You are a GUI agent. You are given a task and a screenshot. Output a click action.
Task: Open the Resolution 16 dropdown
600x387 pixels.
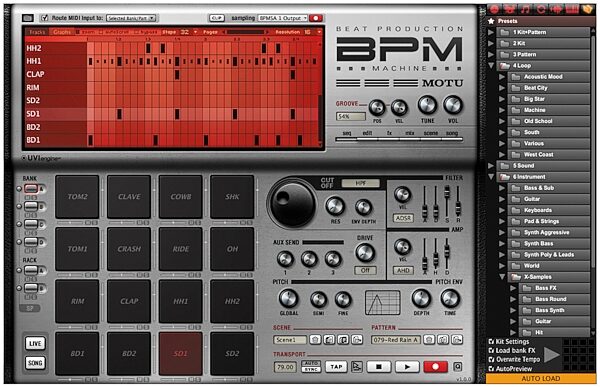tap(312, 32)
